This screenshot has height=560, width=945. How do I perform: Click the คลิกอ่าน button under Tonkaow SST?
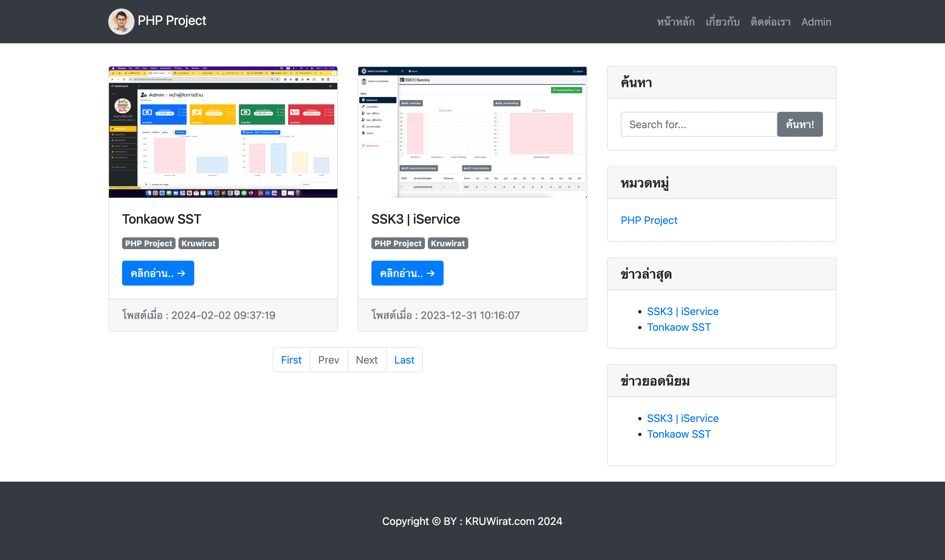tap(158, 273)
